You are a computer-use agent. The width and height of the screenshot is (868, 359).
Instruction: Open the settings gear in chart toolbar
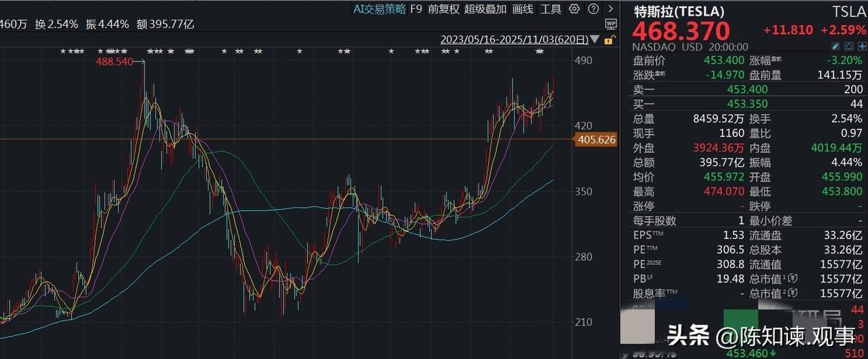(x=574, y=9)
